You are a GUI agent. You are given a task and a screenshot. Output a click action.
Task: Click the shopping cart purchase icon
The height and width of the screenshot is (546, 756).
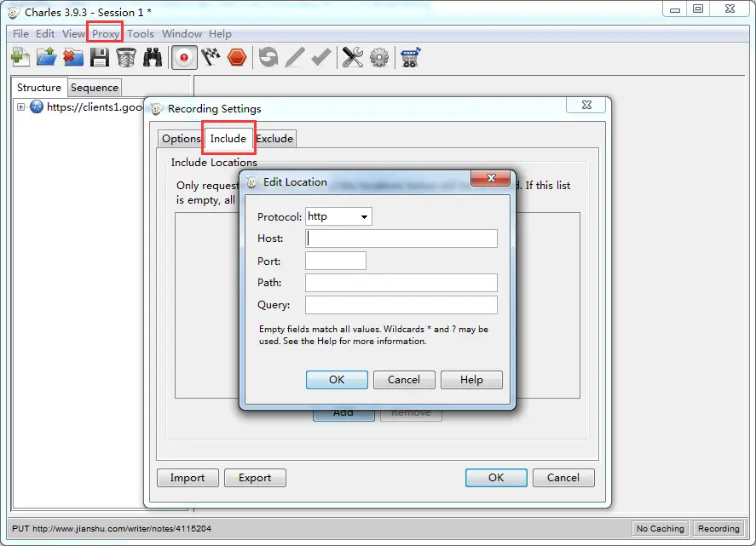coord(410,58)
